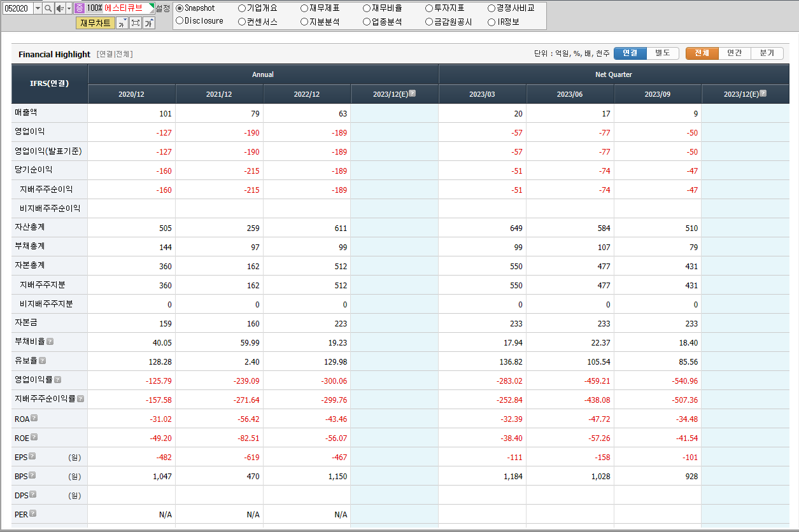
Task: Select the 연간 annual period tab
Action: [735, 53]
